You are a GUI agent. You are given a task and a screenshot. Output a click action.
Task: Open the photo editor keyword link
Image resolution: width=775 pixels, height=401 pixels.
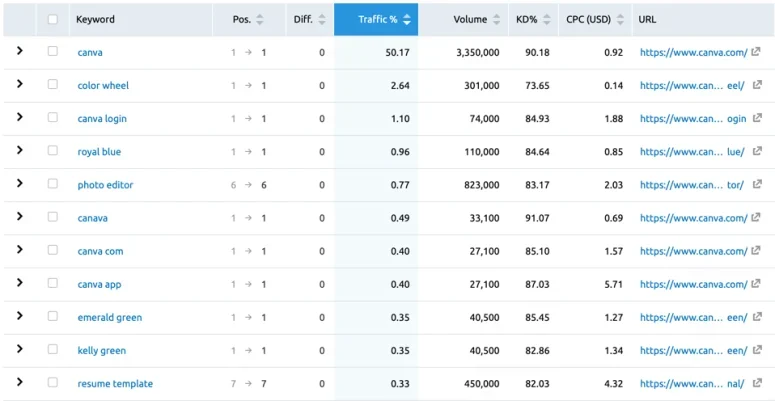click(105, 185)
